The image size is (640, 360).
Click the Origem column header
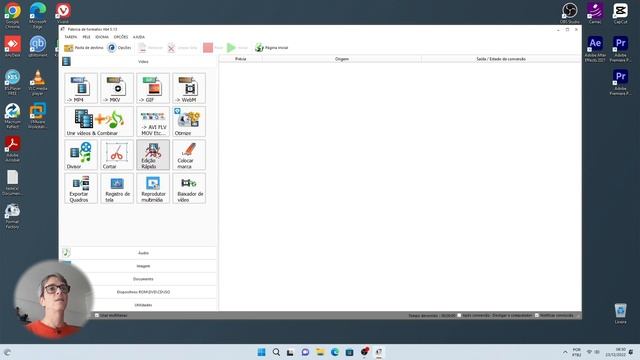(342, 59)
